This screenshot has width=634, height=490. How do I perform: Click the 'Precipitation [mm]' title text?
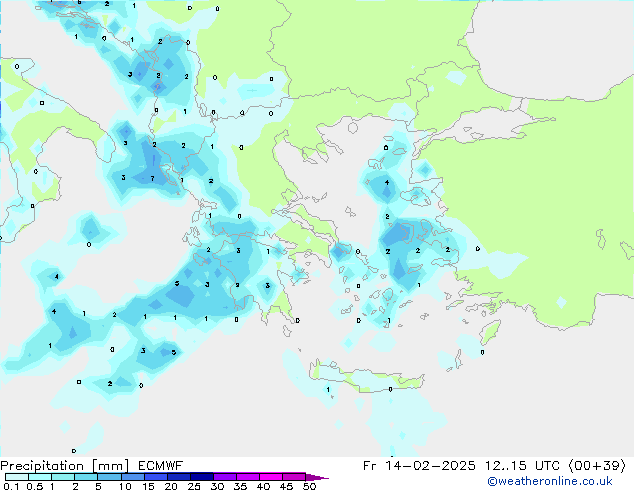point(65,466)
